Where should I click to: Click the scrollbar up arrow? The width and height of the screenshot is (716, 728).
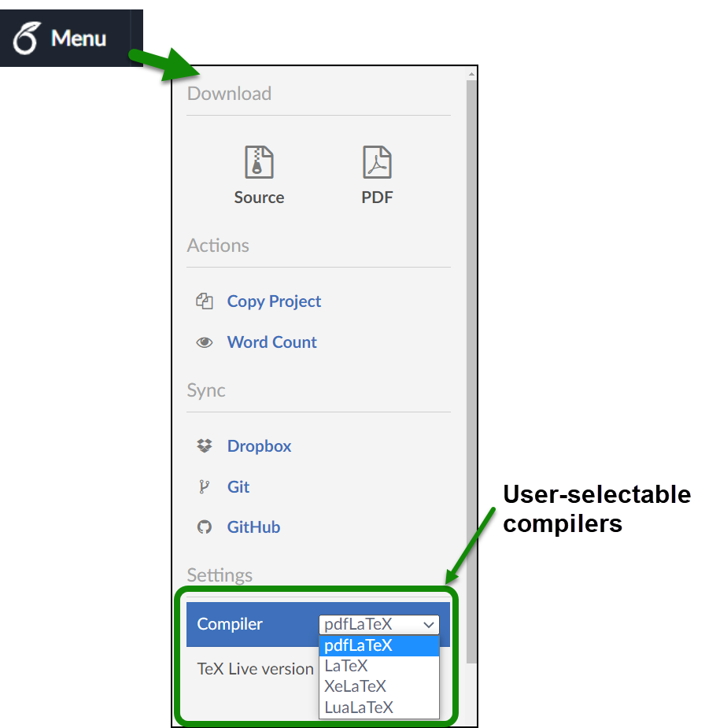click(x=471, y=74)
